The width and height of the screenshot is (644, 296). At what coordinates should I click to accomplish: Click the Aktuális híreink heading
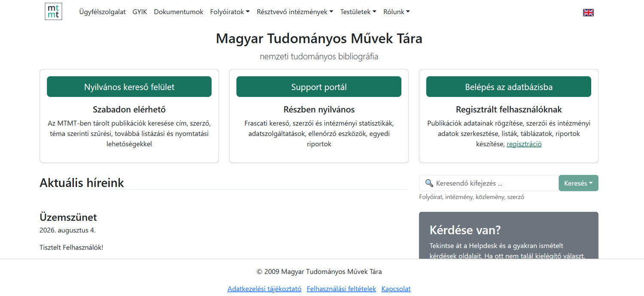click(x=82, y=183)
